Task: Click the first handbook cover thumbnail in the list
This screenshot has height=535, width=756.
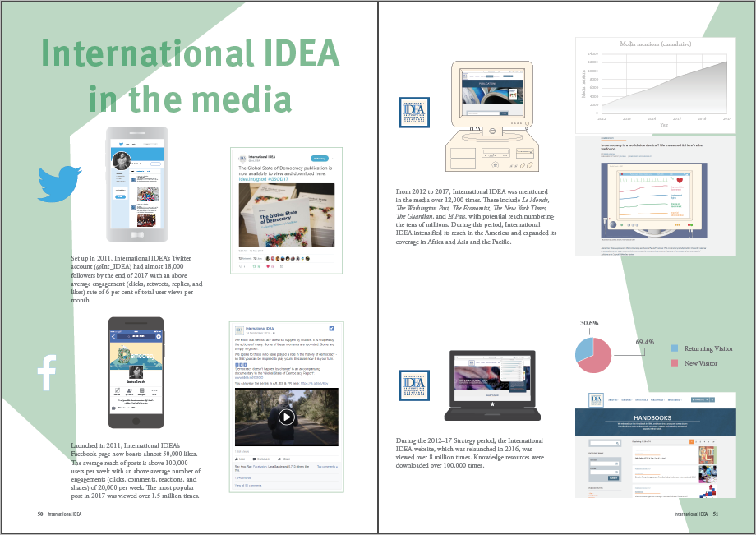Action: click(708, 455)
